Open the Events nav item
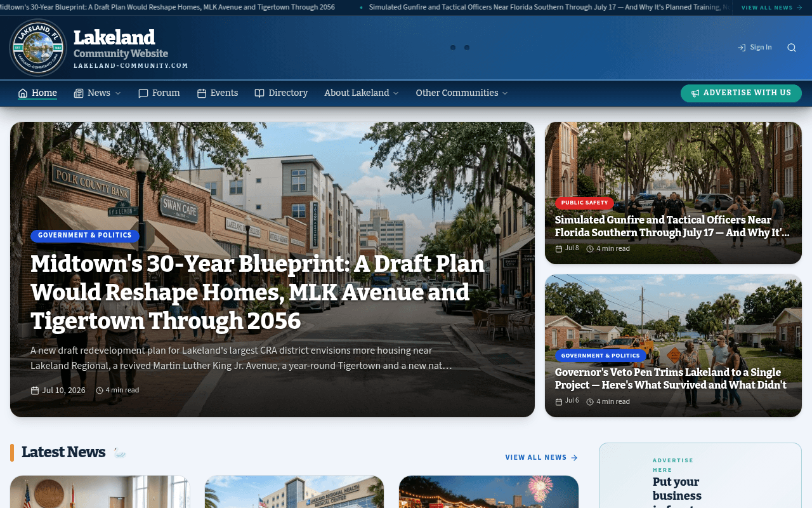Viewport: 812px width, 508px height. [x=218, y=93]
